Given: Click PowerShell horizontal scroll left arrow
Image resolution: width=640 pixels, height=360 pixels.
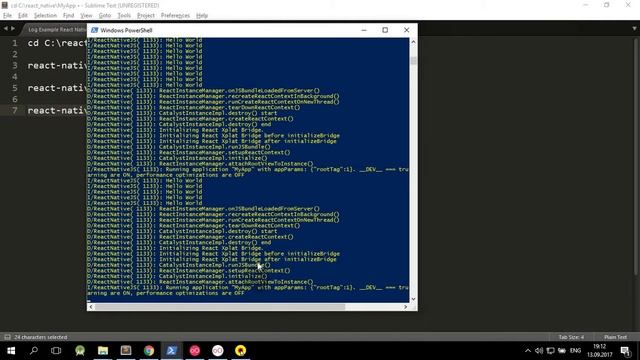Looking at the screenshot, I should 91,307.
